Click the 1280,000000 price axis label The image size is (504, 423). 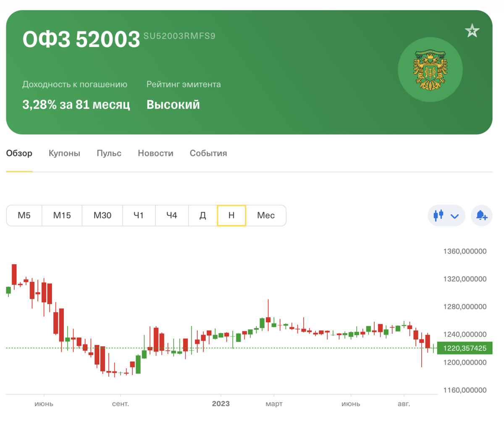[465, 307]
